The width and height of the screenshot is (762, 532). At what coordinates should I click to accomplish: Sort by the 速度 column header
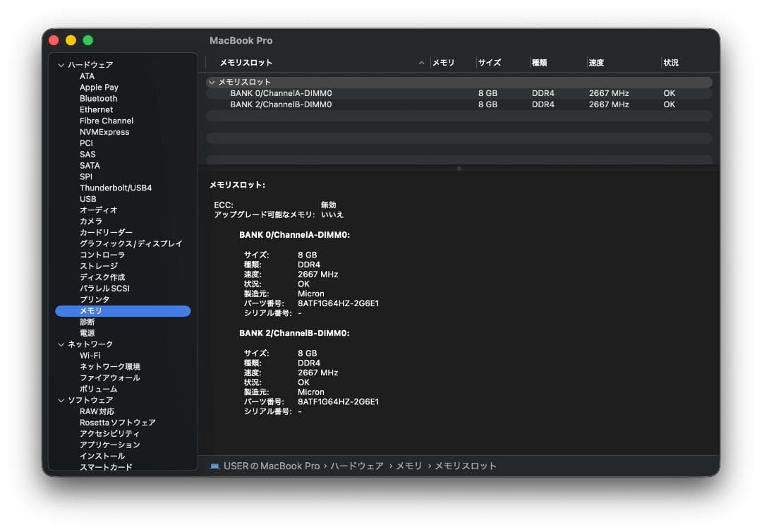point(596,63)
